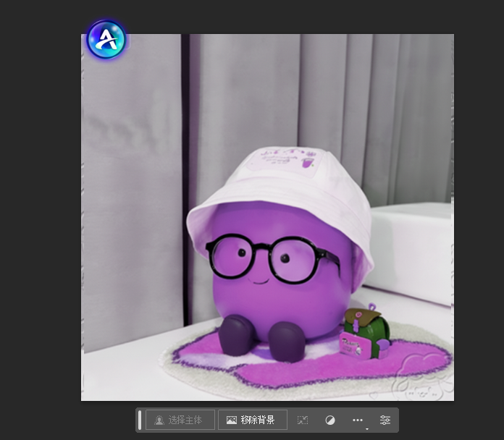Click the watermark in image's lower-right corner

coord(409,389)
